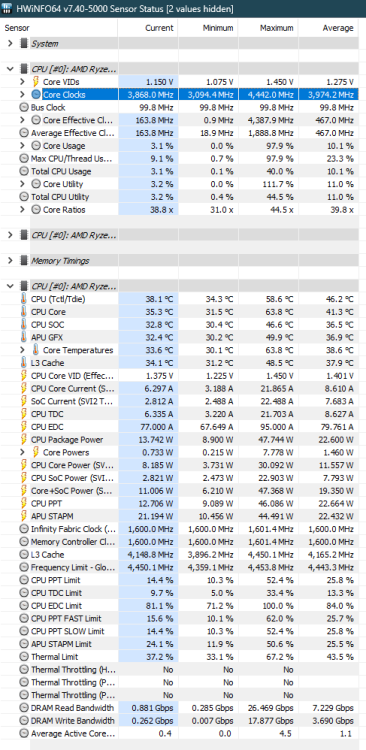Click the APU GFX thermometer icon
Image resolution: width=366 pixels, height=750 pixels.
24,337
